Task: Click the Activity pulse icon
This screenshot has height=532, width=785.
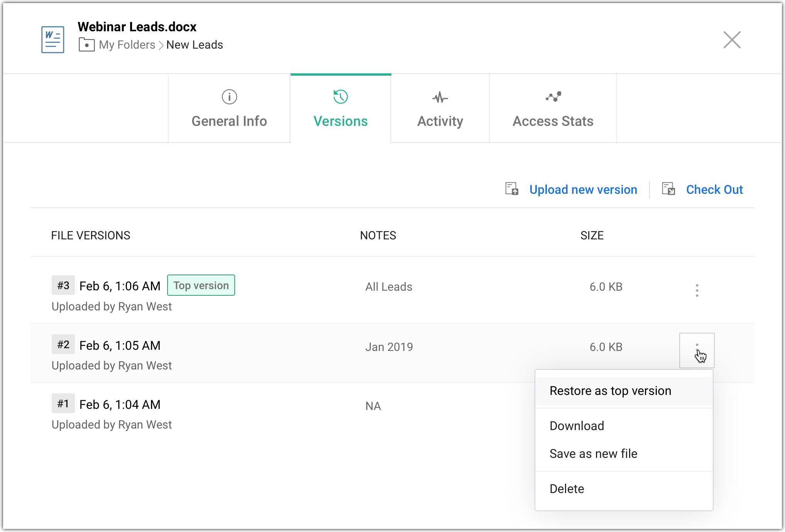Action: [x=440, y=98]
